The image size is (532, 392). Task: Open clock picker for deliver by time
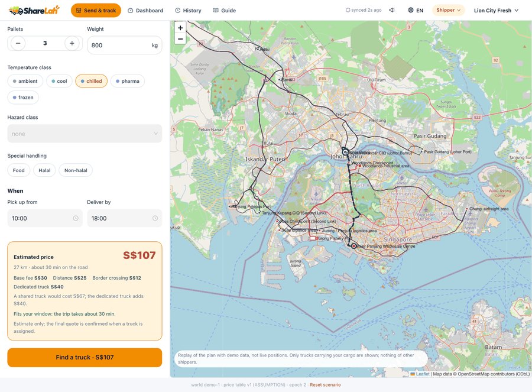pos(155,218)
